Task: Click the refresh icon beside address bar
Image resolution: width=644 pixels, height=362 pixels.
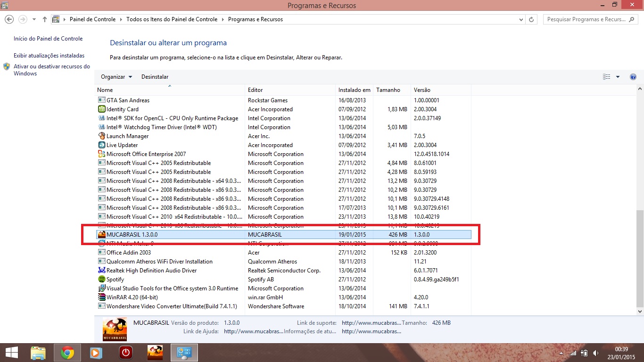Action: [x=532, y=19]
